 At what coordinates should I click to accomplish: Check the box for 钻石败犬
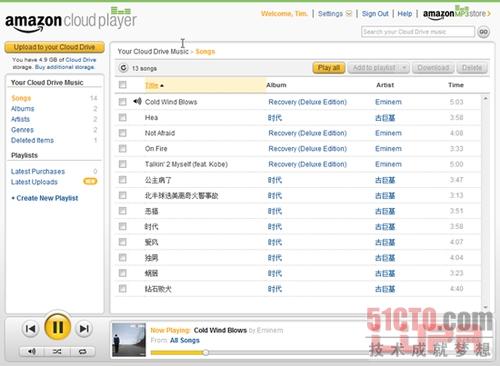pos(123,288)
